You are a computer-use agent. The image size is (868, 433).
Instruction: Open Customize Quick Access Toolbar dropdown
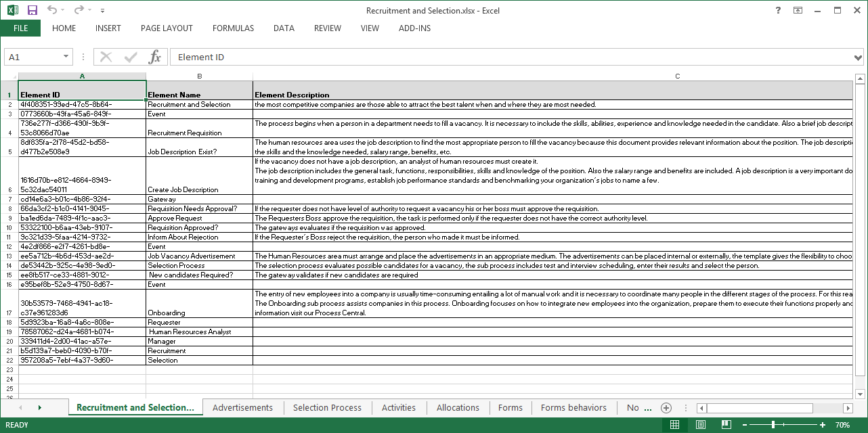(102, 11)
